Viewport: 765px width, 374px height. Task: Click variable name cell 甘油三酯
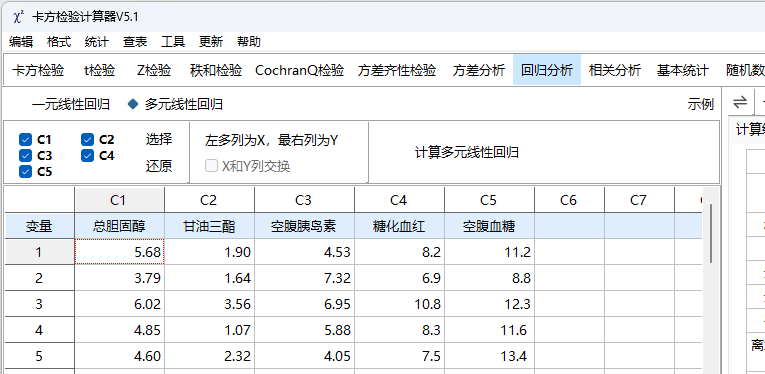click(x=210, y=226)
